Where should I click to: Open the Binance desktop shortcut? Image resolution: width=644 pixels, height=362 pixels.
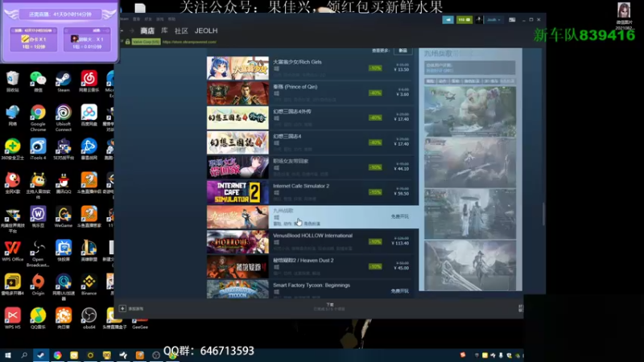pyautogui.click(x=89, y=285)
